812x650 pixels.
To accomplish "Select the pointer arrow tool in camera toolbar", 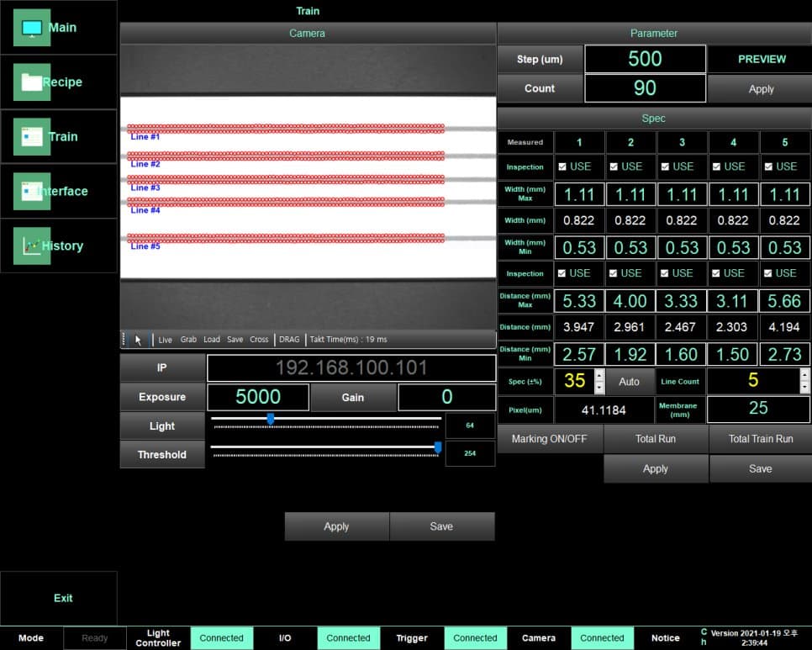I will (138, 340).
